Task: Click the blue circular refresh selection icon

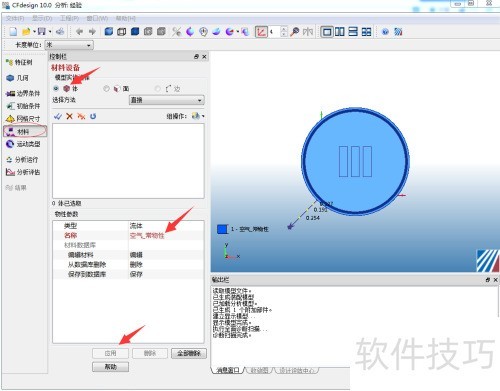Action: pos(93,116)
